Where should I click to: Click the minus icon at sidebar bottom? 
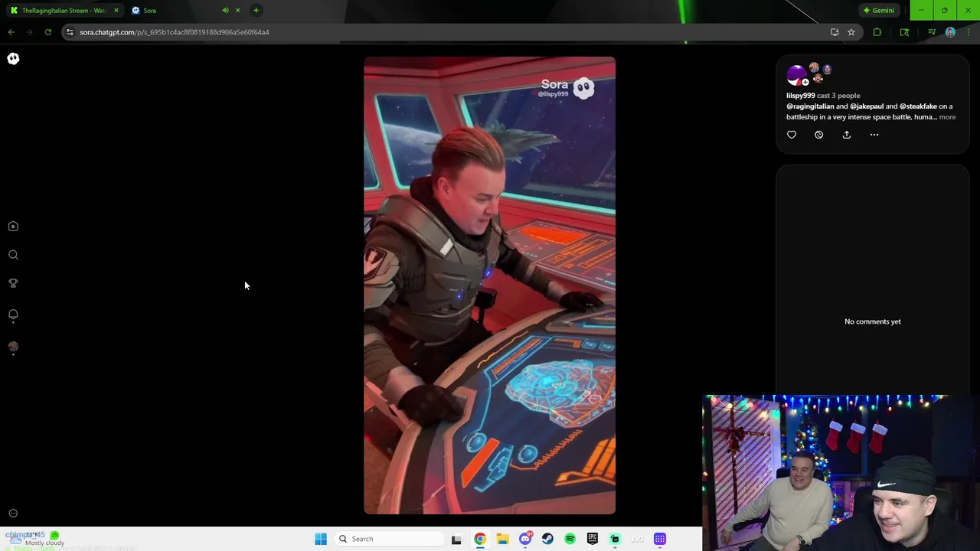(13, 514)
